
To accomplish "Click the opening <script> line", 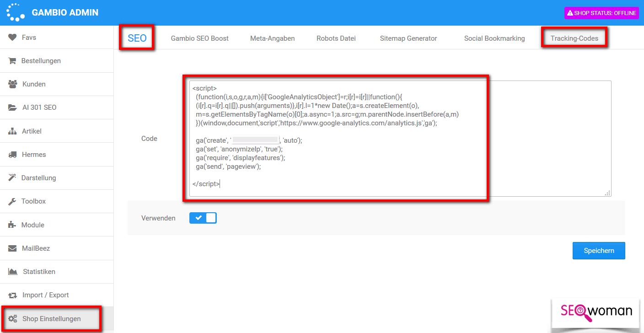I will 204,88.
